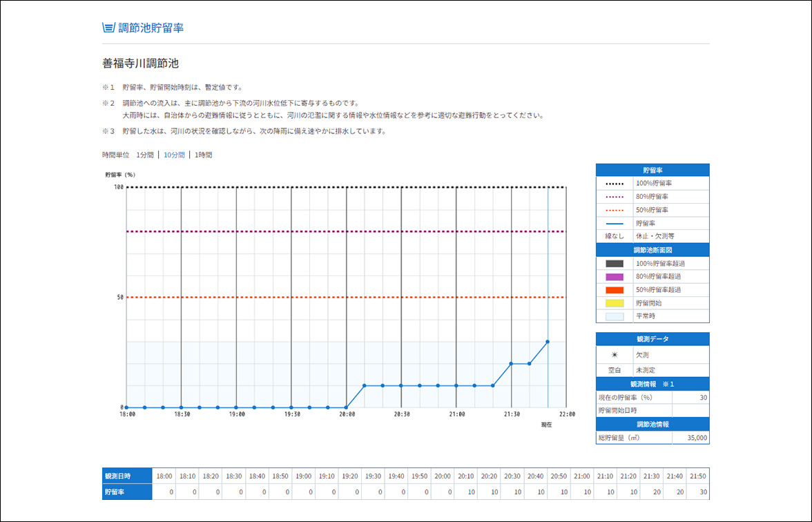Click the 現在 label under the chart
Image resolution: width=812 pixels, height=522 pixels.
click(546, 425)
